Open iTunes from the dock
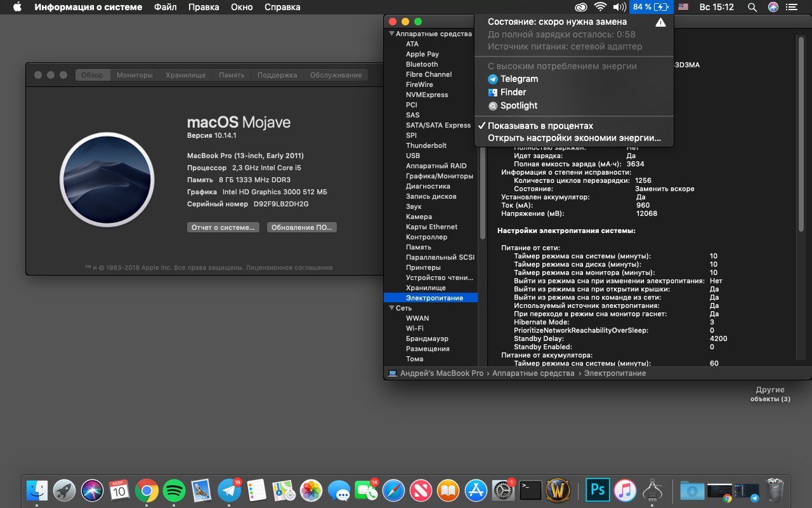 click(625, 490)
